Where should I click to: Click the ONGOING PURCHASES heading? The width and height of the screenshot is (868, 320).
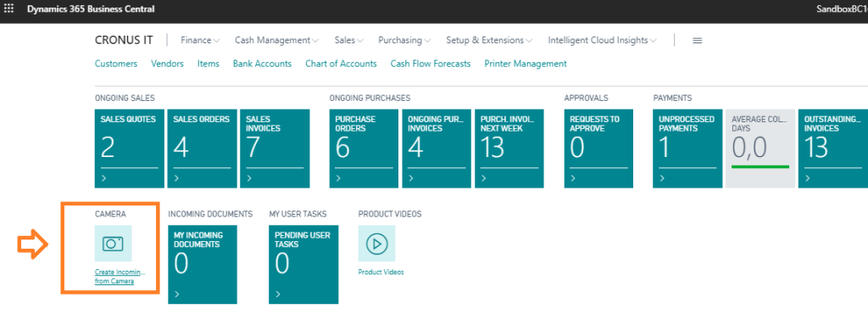click(370, 98)
